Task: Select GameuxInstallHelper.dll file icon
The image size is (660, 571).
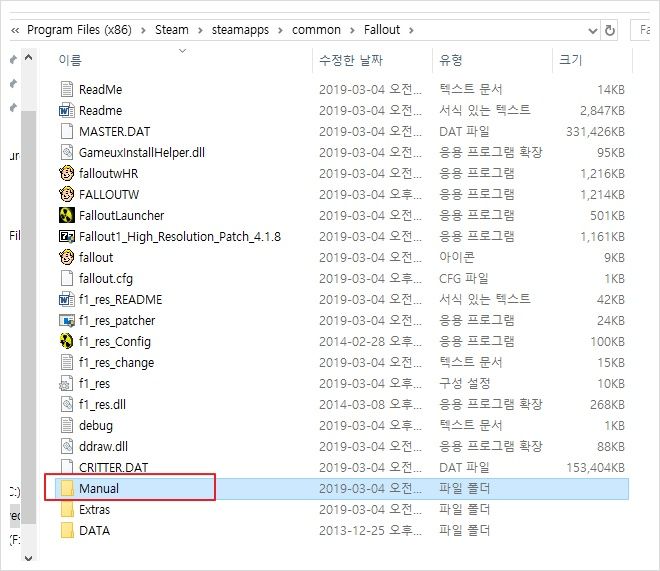Action: (x=67, y=152)
